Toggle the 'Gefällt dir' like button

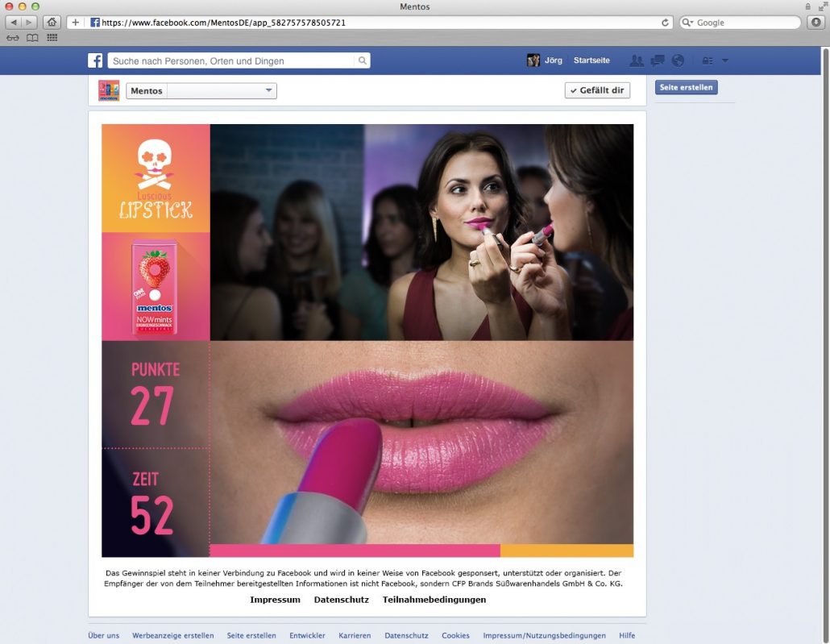[x=597, y=90]
